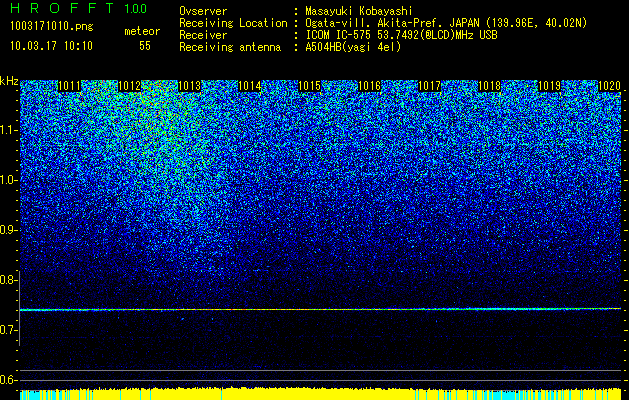Select the filename 1003171010.png

tap(52, 27)
